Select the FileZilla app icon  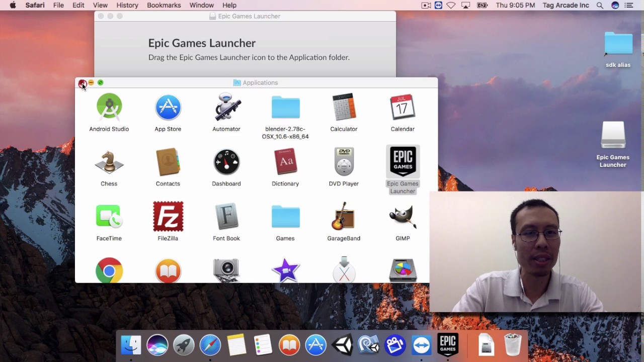[x=168, y=217]
